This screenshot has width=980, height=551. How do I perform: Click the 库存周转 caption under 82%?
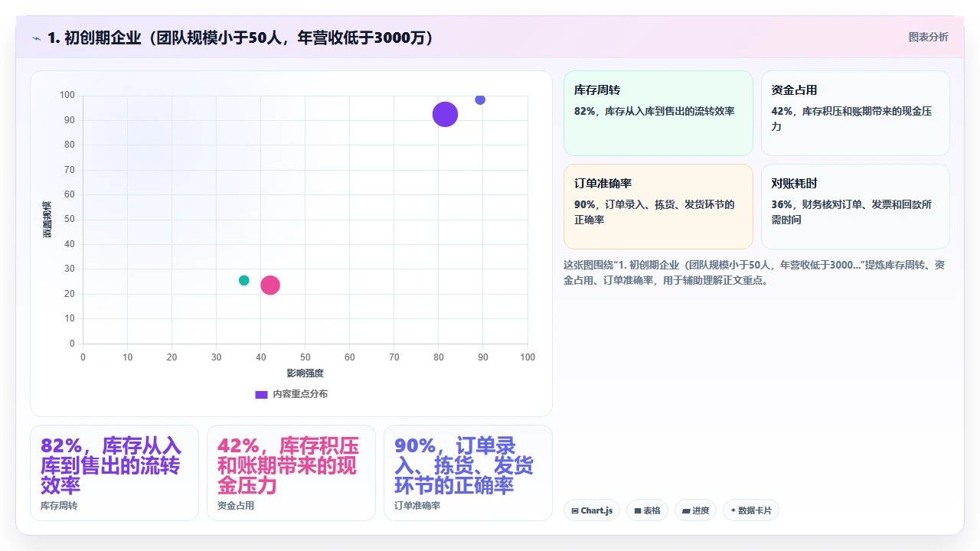(59, 506)
